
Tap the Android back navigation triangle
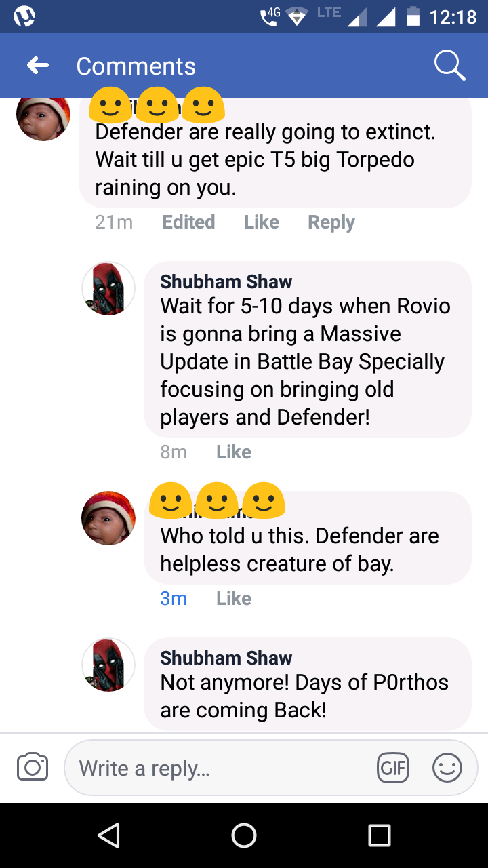tap(109, 835)
